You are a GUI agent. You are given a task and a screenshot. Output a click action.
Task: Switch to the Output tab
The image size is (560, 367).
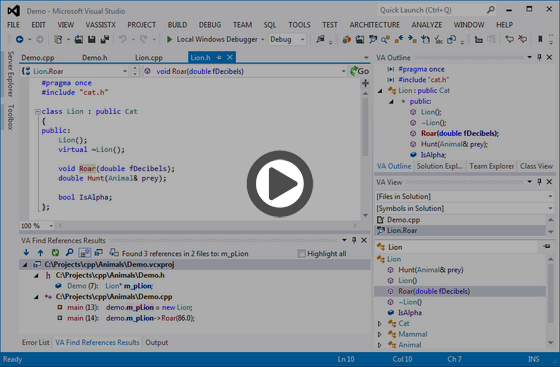click(156, 342)
